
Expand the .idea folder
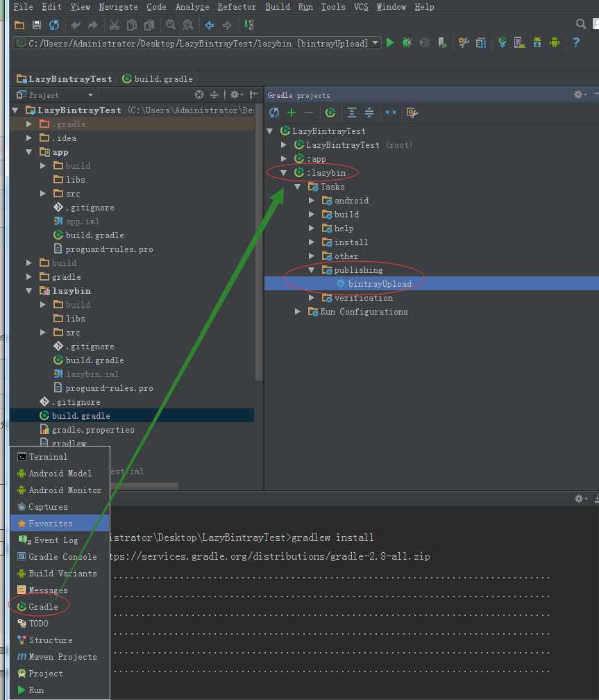(x=29, y=138)
